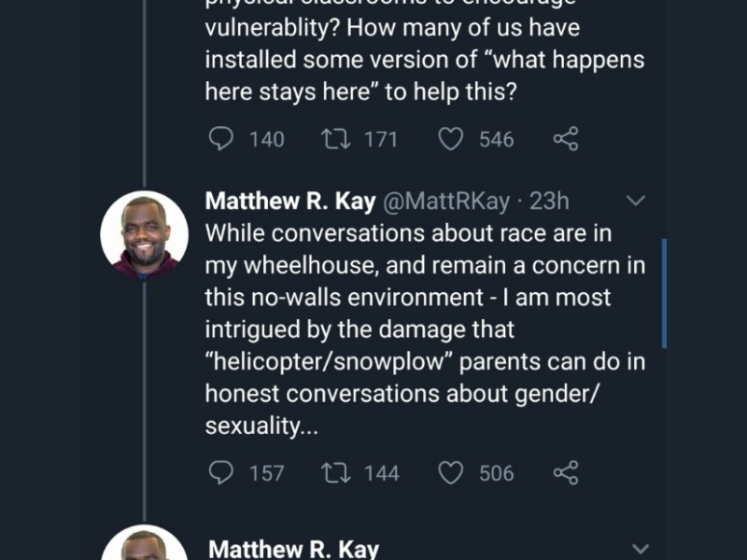Click the 23h timestamp

(550, 202)
